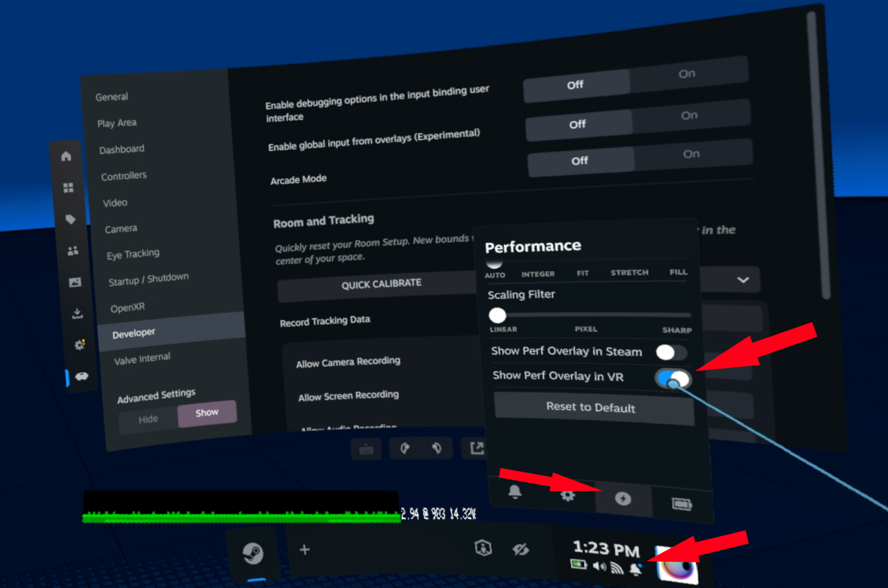Turn Arcade Mode On
The width and height of the screenshot is (888, 588).
tap(692, 154)
